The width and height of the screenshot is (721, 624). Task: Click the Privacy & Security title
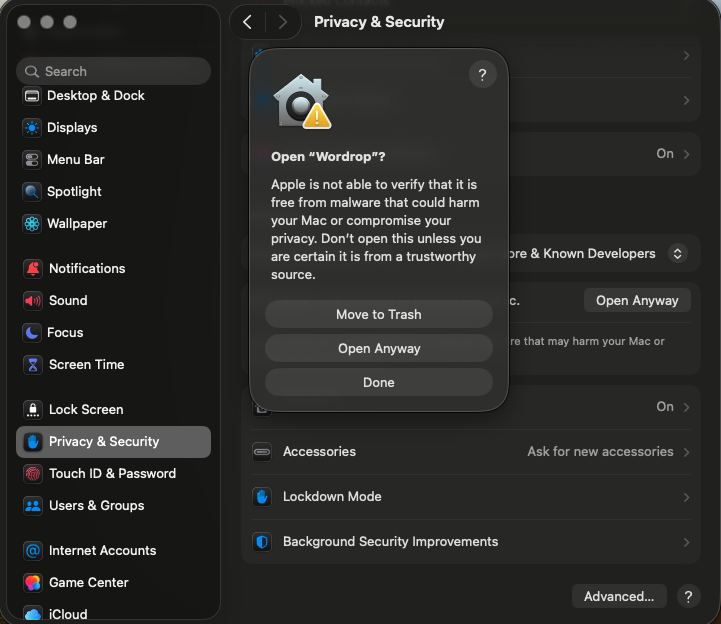click(x=379, y=22)
